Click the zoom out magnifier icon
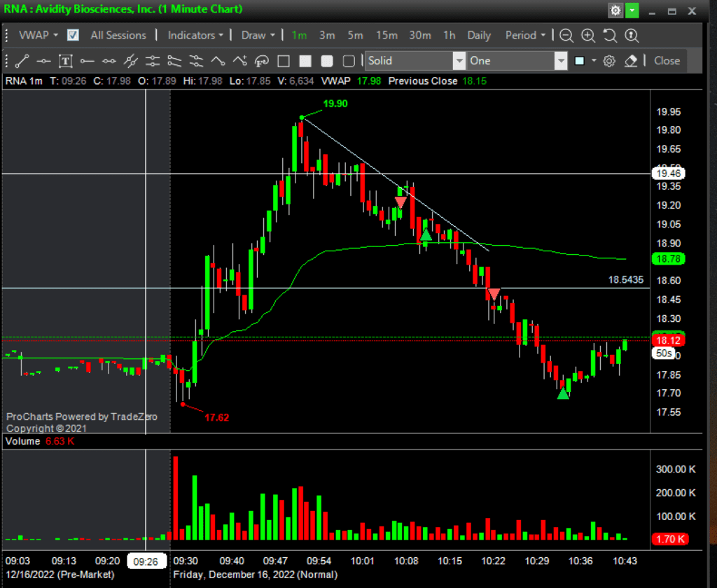Viewport: 717px width, 588px height. (x=566, y=36)
